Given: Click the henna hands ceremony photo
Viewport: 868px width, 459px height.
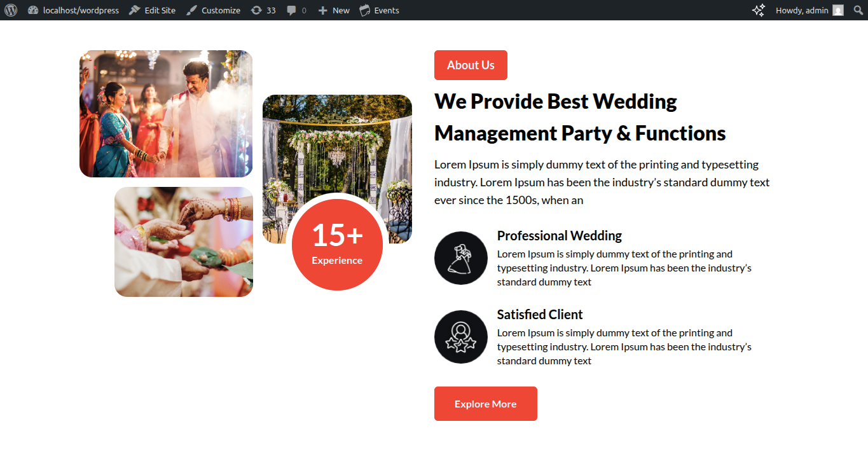Looking at the screenshot, I should point(184,242).
